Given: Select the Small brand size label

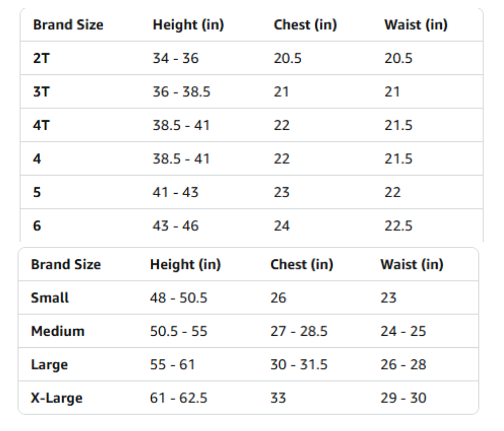Looking at the screenshot, I should 50,298.
